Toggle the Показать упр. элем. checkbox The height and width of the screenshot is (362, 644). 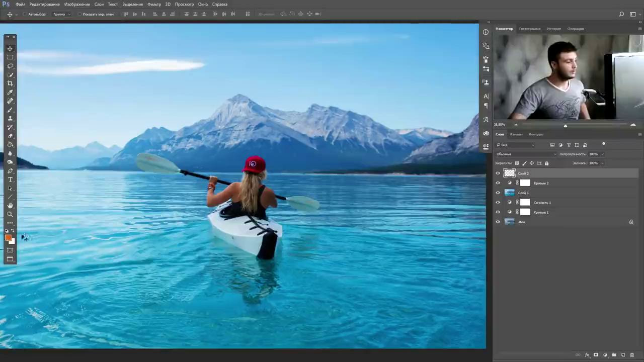79,14
